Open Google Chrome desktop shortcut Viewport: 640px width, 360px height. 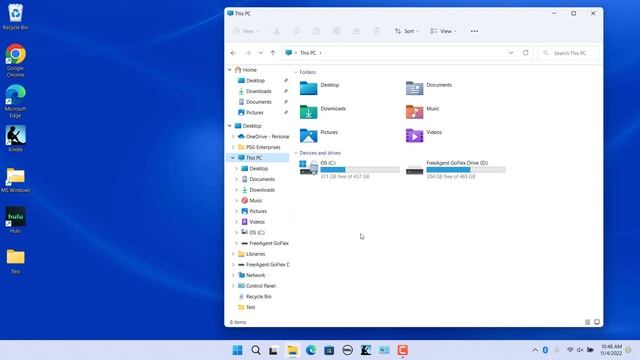[16, 60]
